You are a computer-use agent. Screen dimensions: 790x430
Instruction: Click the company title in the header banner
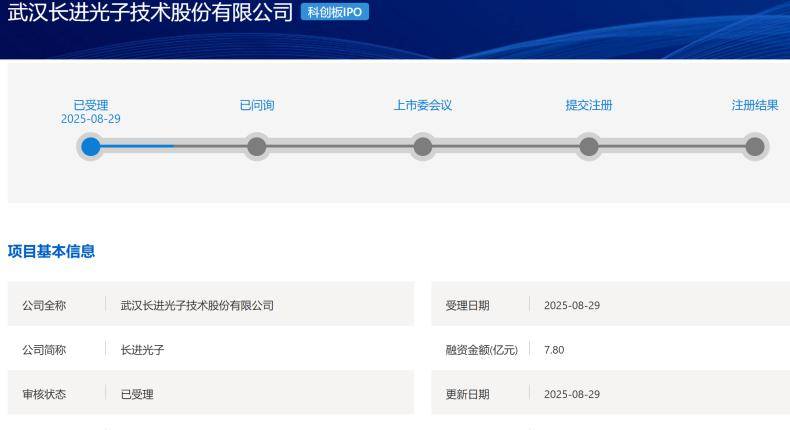pos(150,13)
